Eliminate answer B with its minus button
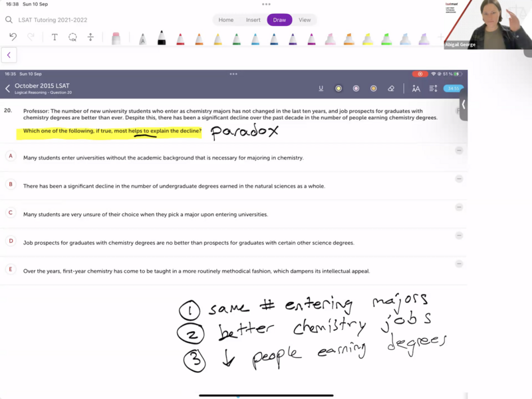This screenshot has height=399, width=532. [x=459, y=179]
